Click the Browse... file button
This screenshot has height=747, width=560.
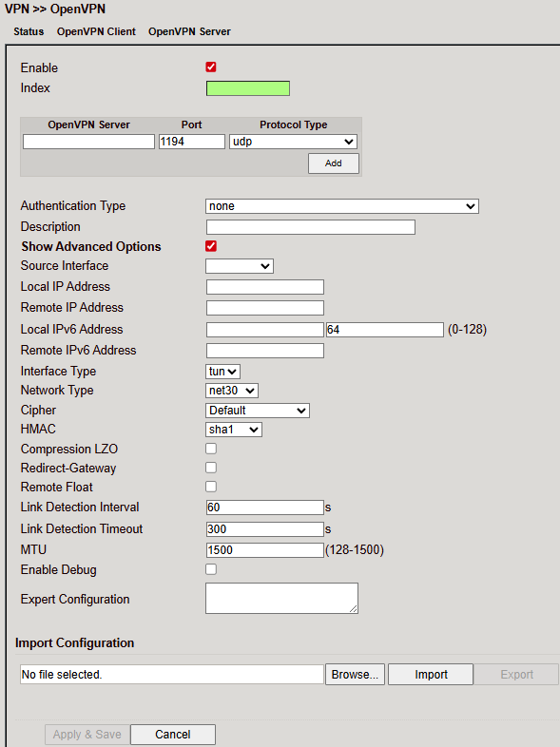pos(355,675)
